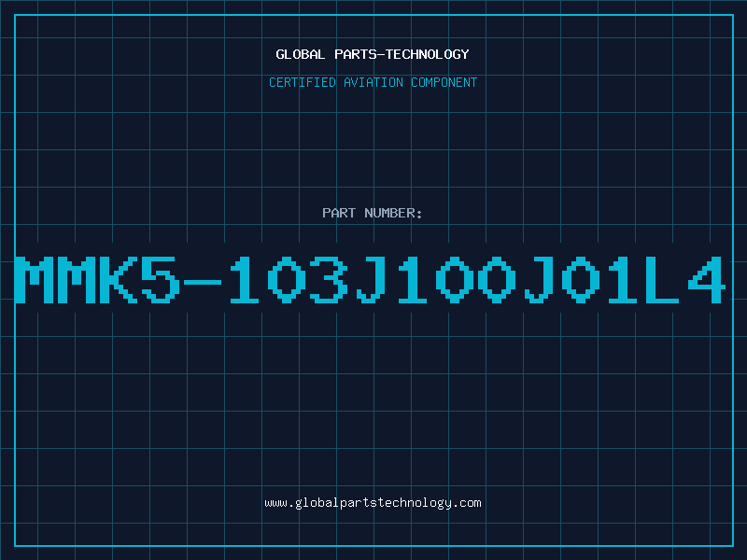Click the word COMPONENT in the subtitle
Image resolution: width=747 pixels, height=560 pixels.
444,82
